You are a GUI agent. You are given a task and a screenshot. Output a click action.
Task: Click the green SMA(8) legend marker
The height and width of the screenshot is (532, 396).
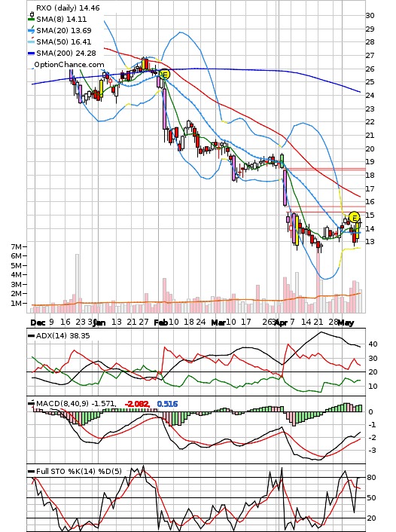pyautogui.click(x=32, y=20)
